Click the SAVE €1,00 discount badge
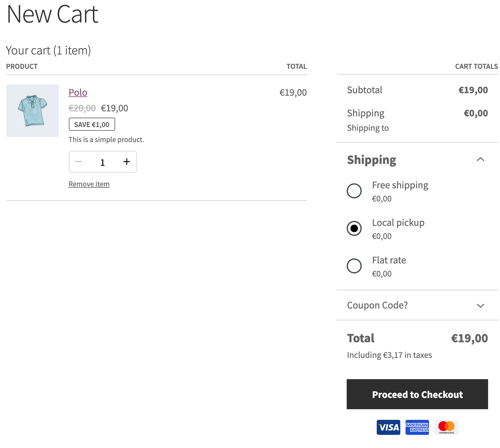The image size is (500, 448). coord(92,124)
